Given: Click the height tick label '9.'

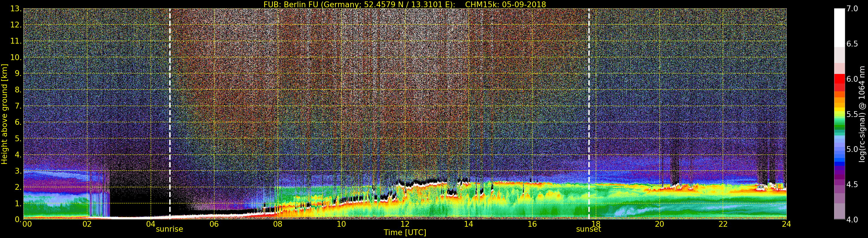Looking at the screenshot, I should [x=18, y=73].
